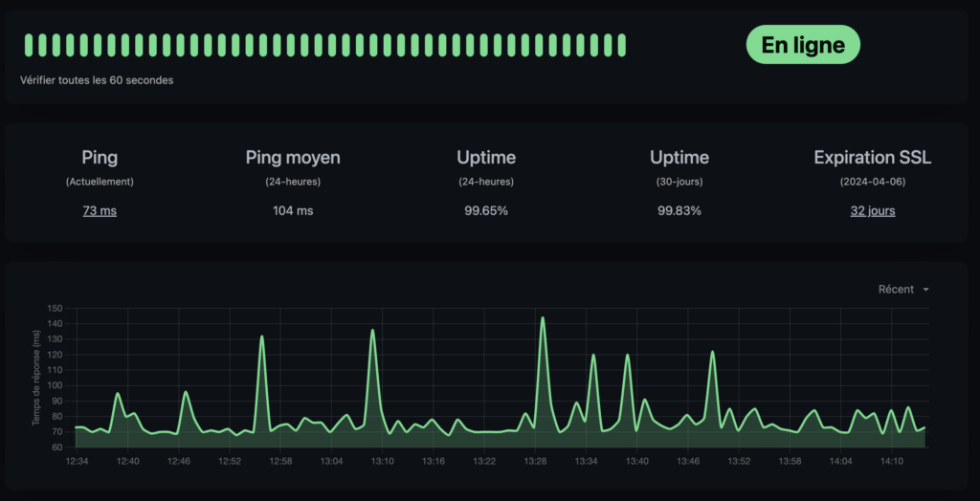Click the (2024-04-06) SSL expiry date
The width and height of the screenshot is (980, 501).
tap(873, 183)
